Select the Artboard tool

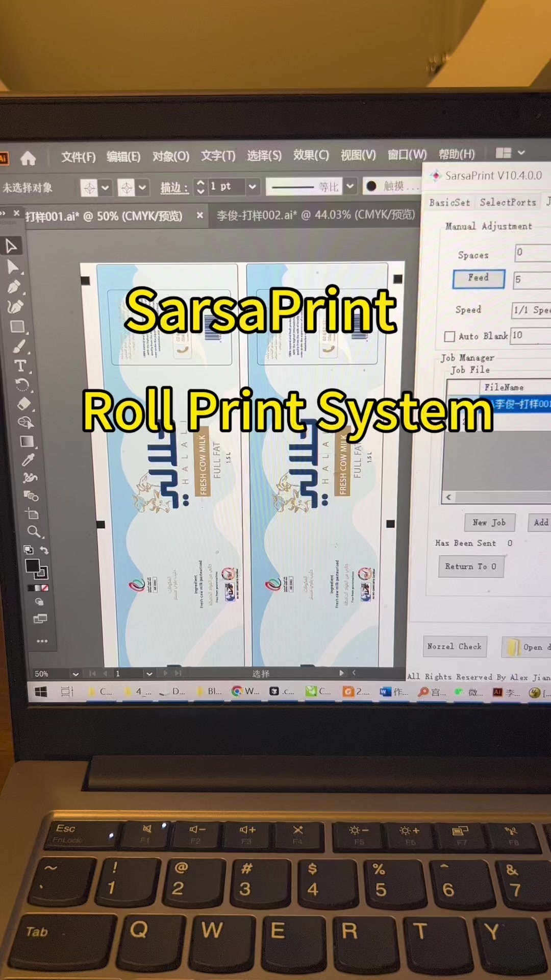[32, 513]
